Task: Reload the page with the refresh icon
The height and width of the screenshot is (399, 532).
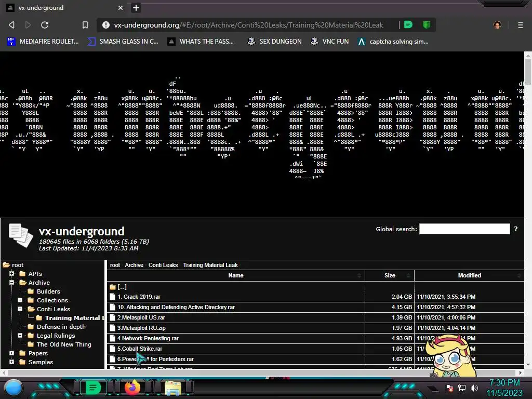Action: click(45, 25)
